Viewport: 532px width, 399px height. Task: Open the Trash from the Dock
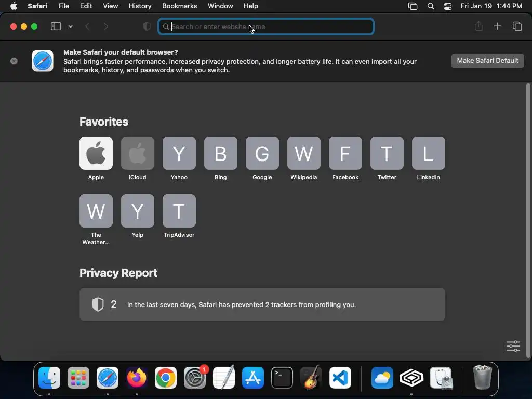click(482, 377)
